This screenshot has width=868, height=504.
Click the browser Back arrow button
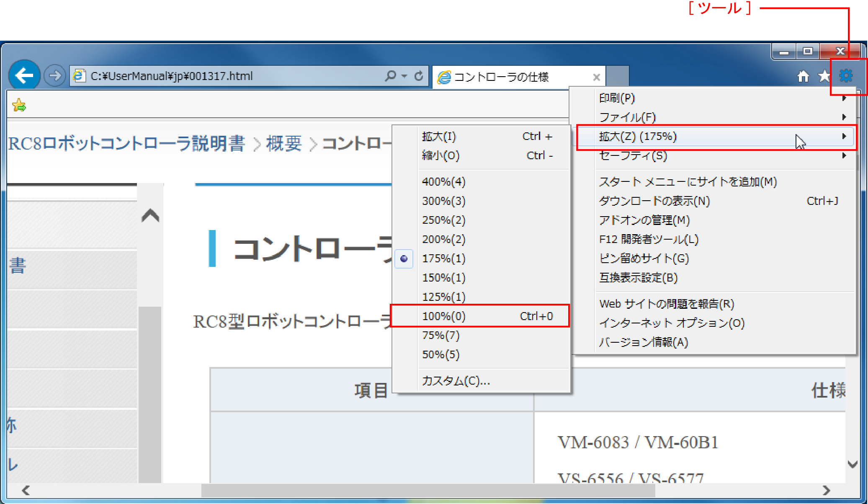click(24, 75)
